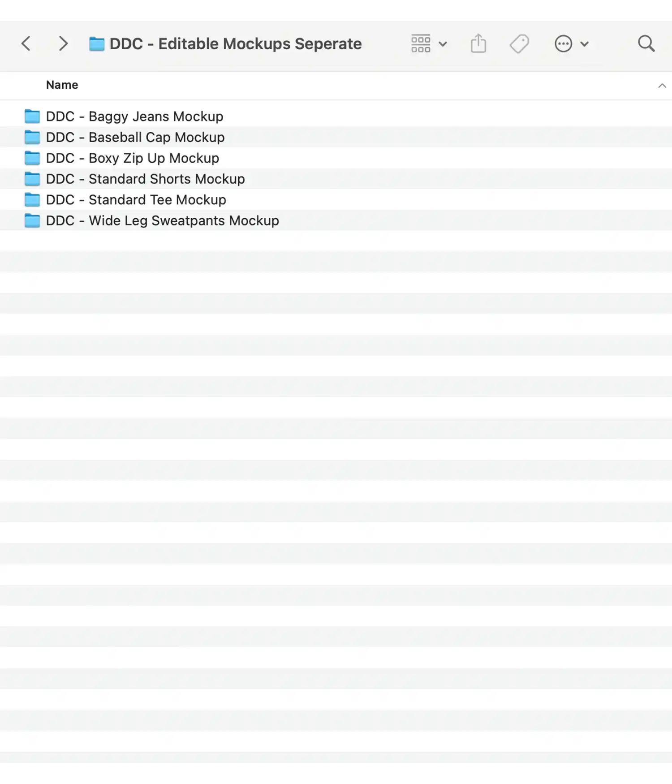Click the ellipsis Action menu icon
This screenshot has height=784, width=672.
point(563,44)
